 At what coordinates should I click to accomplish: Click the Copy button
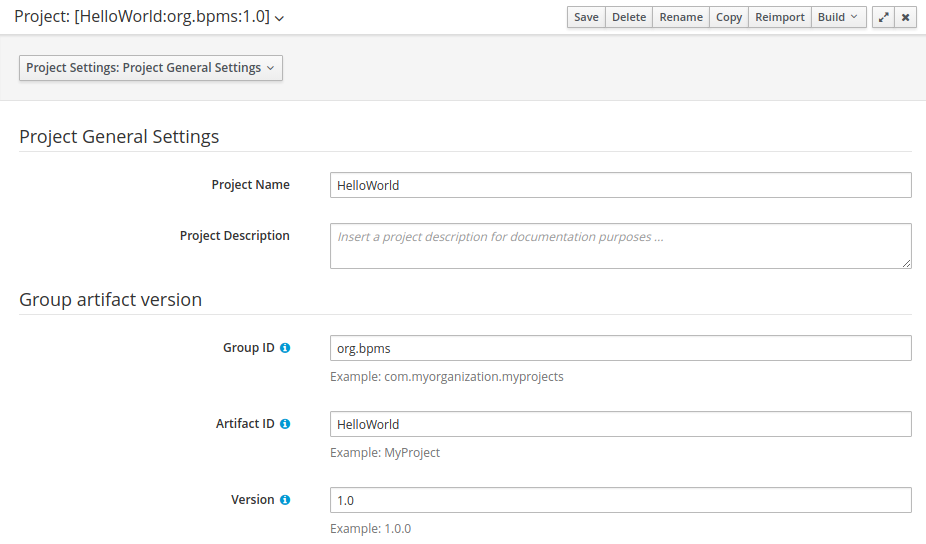click(729, 17)
